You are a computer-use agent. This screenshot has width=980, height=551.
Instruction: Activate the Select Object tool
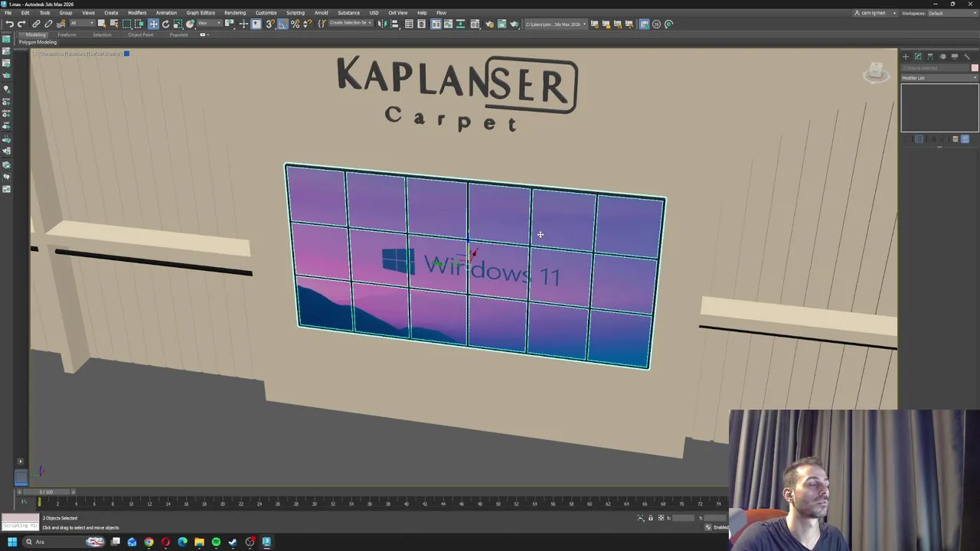pos(101,24)
